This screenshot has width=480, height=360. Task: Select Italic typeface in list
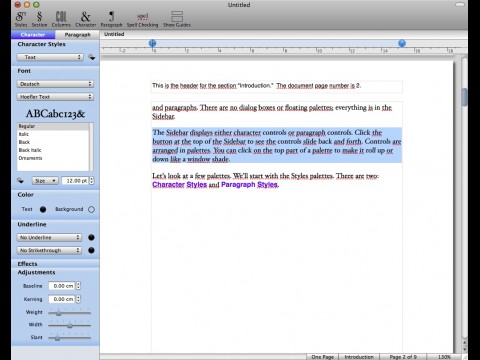coord(53,134)
